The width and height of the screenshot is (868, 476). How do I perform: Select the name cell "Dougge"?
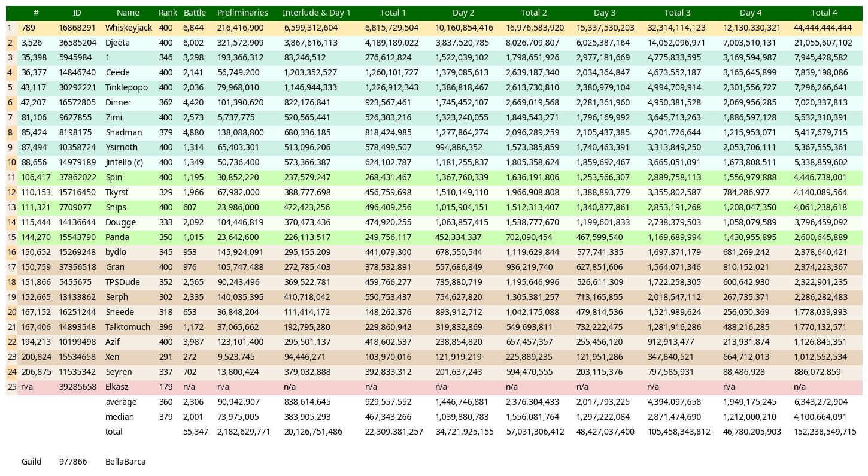click(120, 222)
